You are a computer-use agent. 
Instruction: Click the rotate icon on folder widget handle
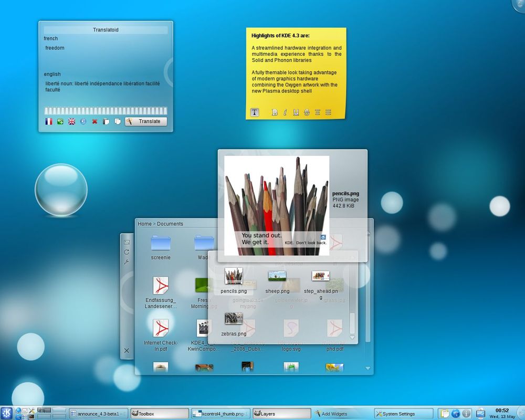click(x=127, y=252)
